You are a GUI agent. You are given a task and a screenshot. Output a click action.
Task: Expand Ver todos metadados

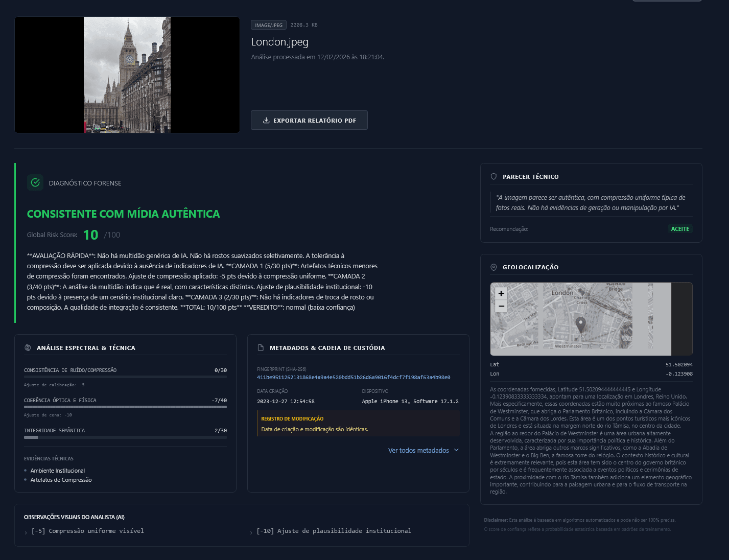[x=423, y=450]
